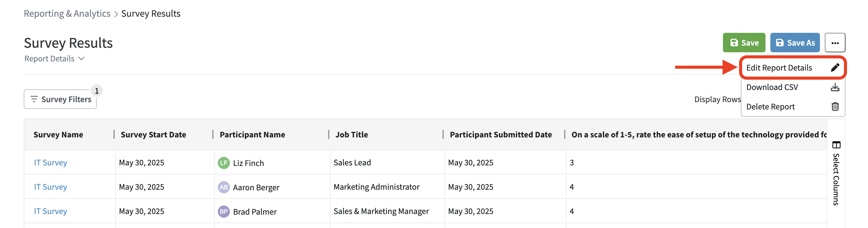This screenshot has height=228, width=868.
Task: Expand the Report Details section
Action: coord(54,59)
